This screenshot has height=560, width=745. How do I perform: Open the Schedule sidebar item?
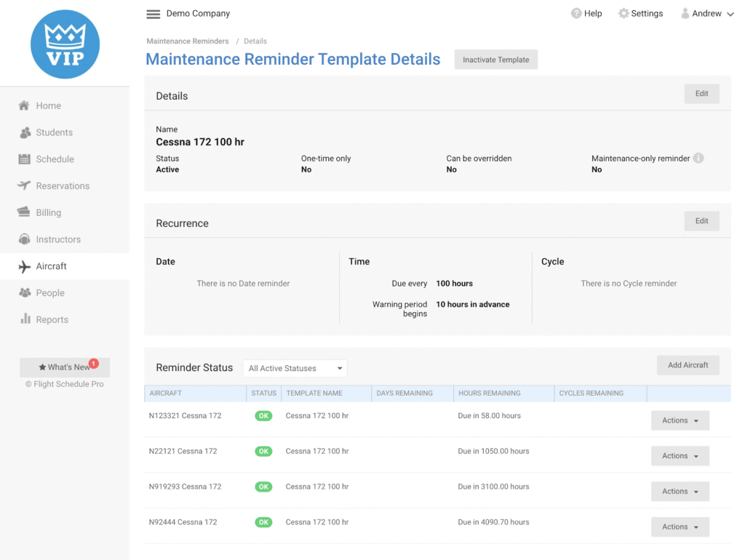[55, 159]
